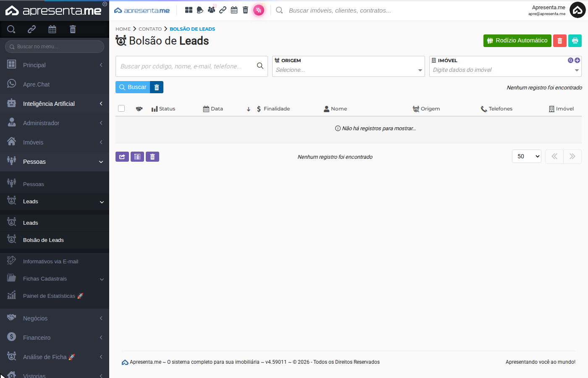588x378 pixels.
Task: Click the search icon in Imóvel filter header
Action: point(570,60)
